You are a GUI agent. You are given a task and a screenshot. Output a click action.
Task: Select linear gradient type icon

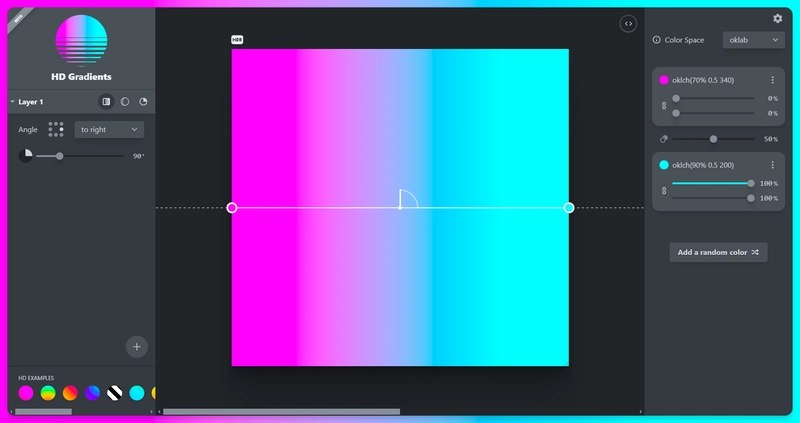pos(106,102)
